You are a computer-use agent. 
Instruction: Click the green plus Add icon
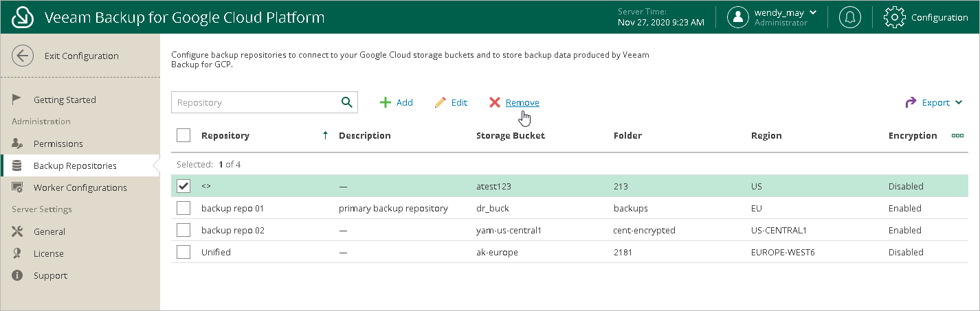click(x=386, y=102)
